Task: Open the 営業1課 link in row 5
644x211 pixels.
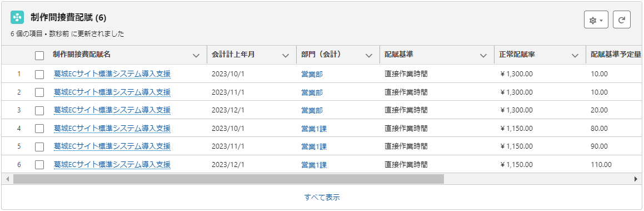Action: tap(314, 146)
